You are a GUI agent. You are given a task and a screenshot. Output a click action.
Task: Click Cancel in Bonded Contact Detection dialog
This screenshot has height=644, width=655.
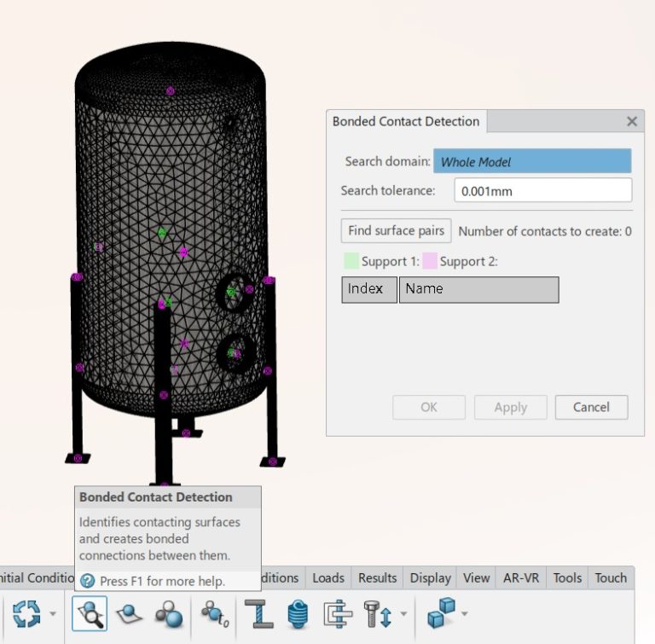tap(591, 407)
